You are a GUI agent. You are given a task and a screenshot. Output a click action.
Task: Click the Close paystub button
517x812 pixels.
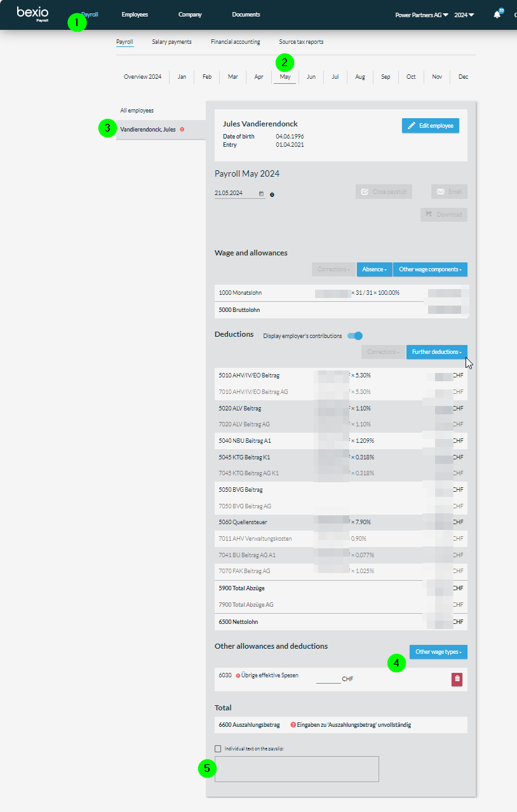pyautogui.click(x=384, y=191)
